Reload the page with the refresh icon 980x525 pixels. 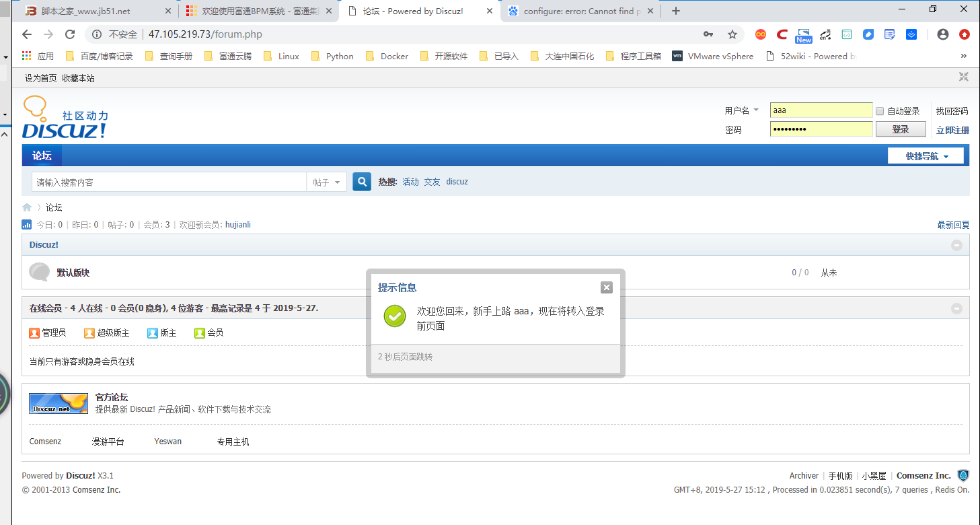[70, 34]
